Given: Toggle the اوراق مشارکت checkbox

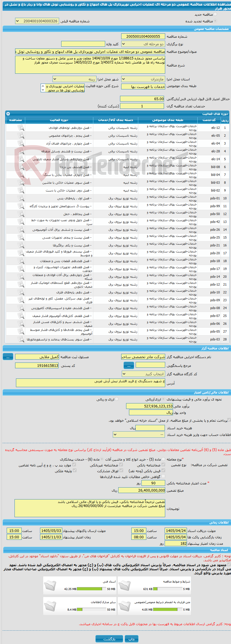Looking at the screenshot, I should point(121,470).
